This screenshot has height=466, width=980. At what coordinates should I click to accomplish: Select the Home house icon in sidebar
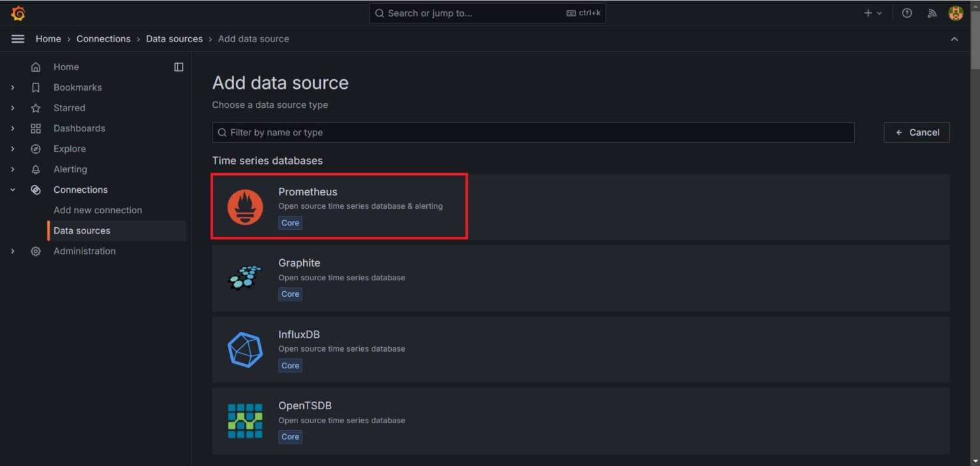pos(36,66)
